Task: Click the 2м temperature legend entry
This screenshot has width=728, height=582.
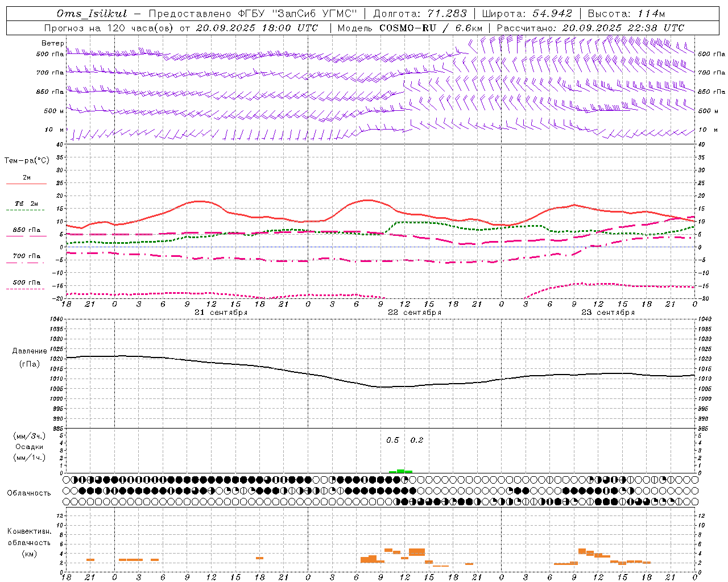Action: (x=27, y=177)
